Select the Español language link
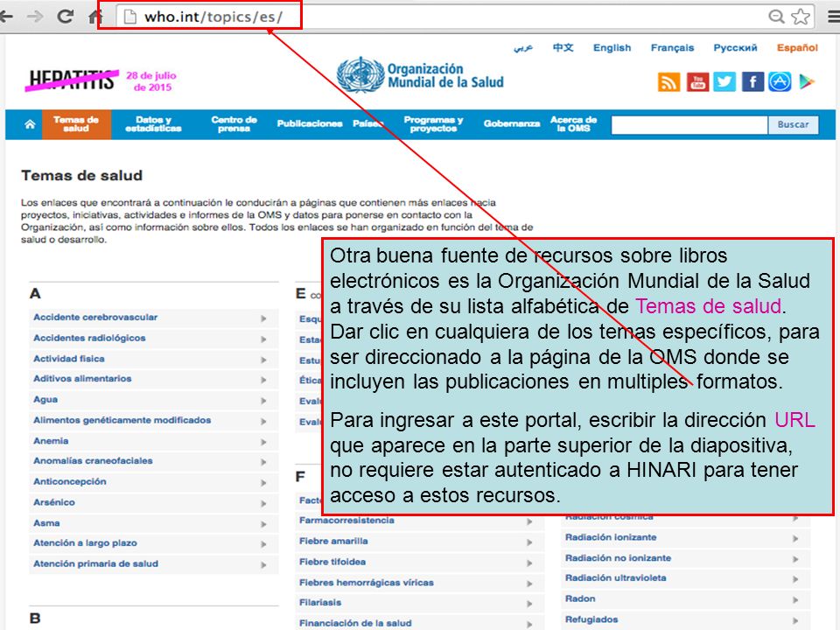Viewport: 840px width, 630px height. [x=797, y=47]
